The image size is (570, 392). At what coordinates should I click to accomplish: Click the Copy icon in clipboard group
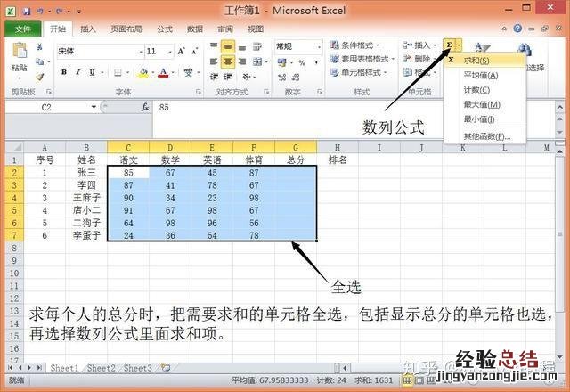(x=39, y=61)
